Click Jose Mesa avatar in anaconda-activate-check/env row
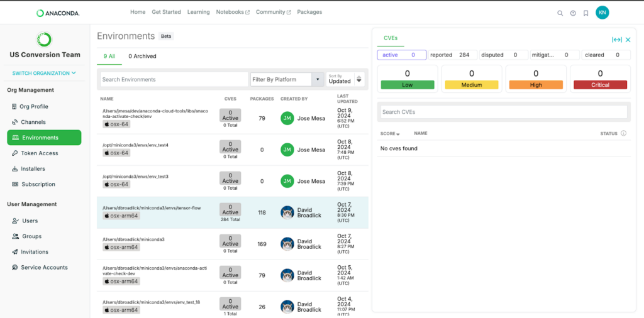The image size is (644, 318). click(x=287, y=118)
